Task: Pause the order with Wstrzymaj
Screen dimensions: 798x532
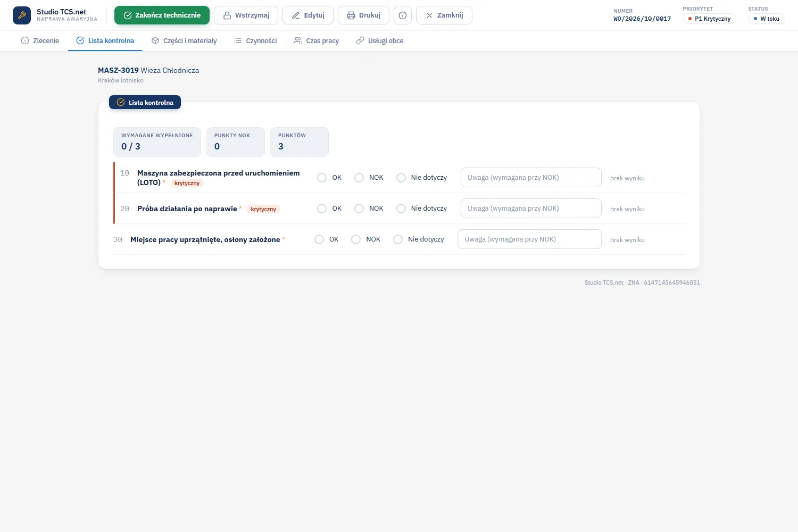Action: pos(246,15)
